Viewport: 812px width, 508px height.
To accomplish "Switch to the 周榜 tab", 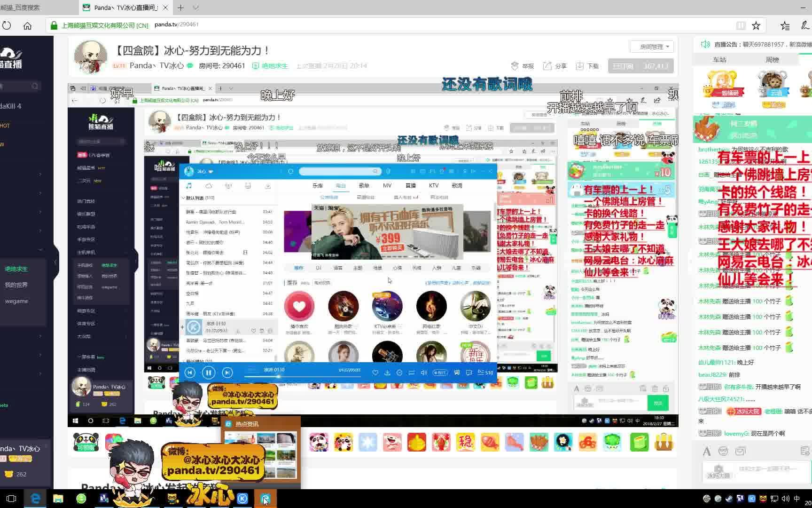I will tap(772, 60).
